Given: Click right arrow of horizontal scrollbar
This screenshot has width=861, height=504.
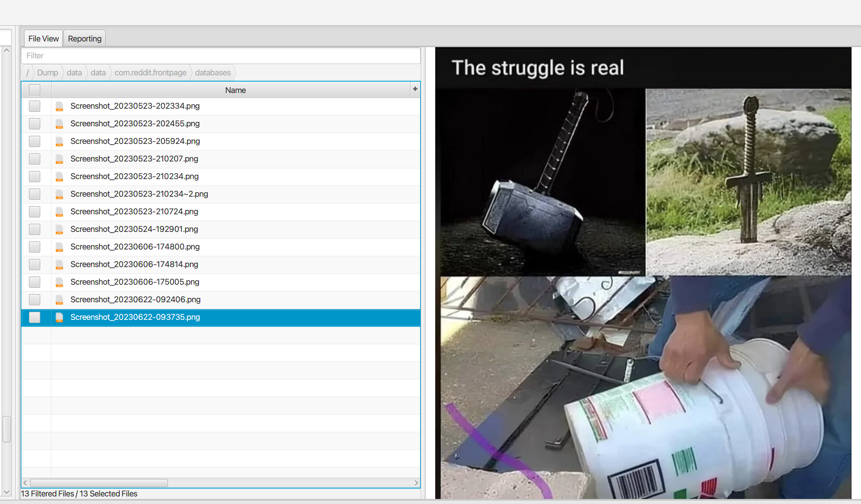Looking at the screenshot, I should coord(416,483).
